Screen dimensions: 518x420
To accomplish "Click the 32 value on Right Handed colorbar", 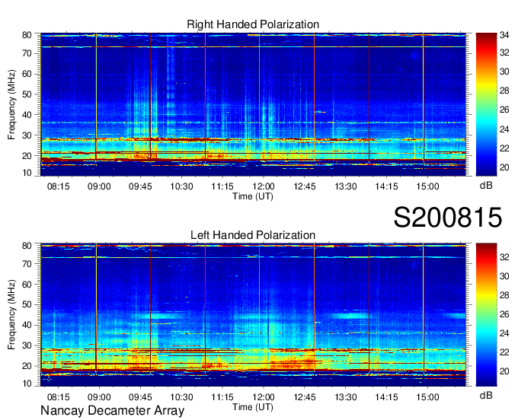I will 504,52.
